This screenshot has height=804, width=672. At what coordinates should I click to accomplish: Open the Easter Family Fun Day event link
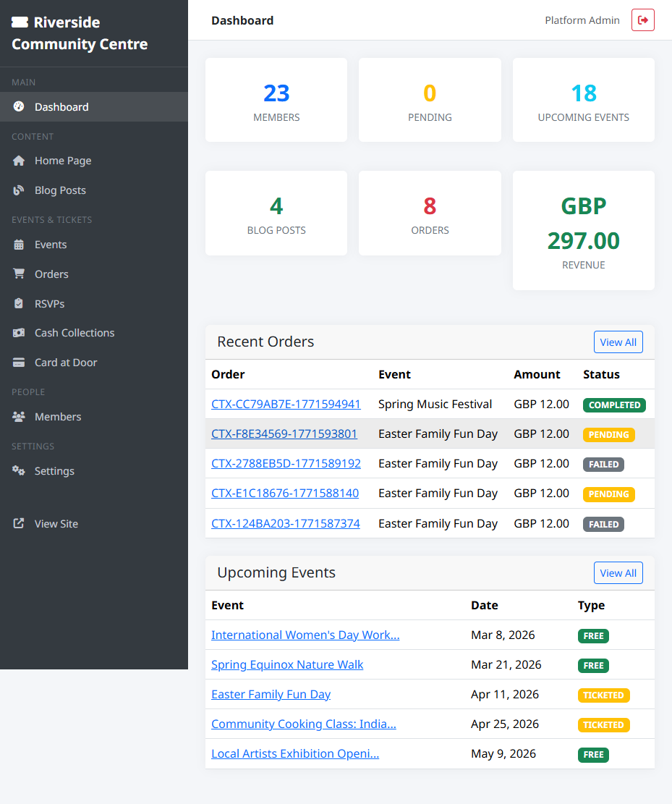271,694
